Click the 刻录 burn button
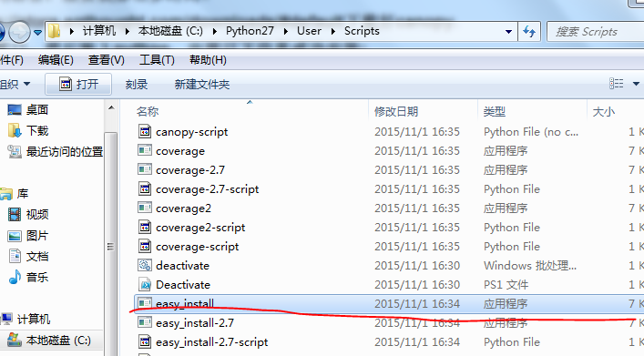Image resolution: width=644 pixels, height=356 pixels. (x=137, y=84)
